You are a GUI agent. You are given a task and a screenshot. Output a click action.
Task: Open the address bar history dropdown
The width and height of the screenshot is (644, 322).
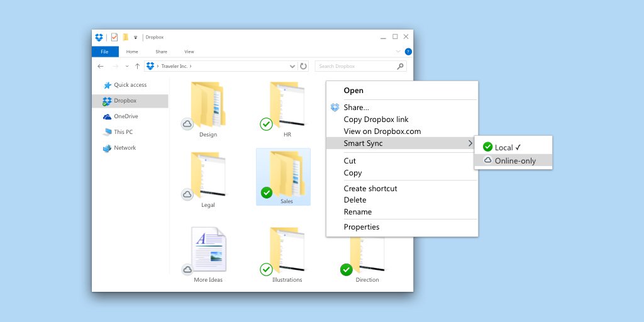(292, 66)
